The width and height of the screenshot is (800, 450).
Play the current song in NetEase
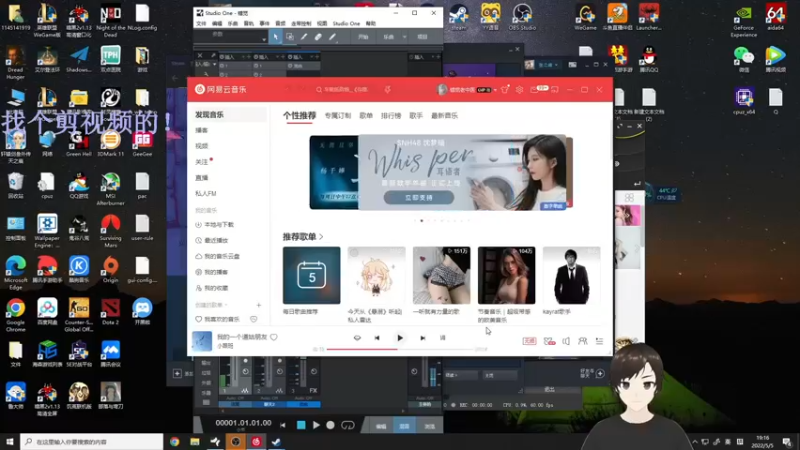point(400,338)
